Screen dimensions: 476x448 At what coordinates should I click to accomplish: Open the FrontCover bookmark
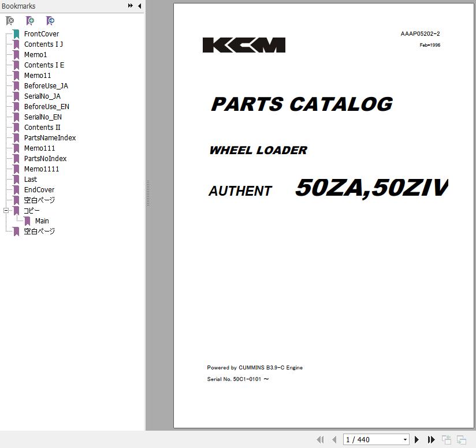coord(42,33)
